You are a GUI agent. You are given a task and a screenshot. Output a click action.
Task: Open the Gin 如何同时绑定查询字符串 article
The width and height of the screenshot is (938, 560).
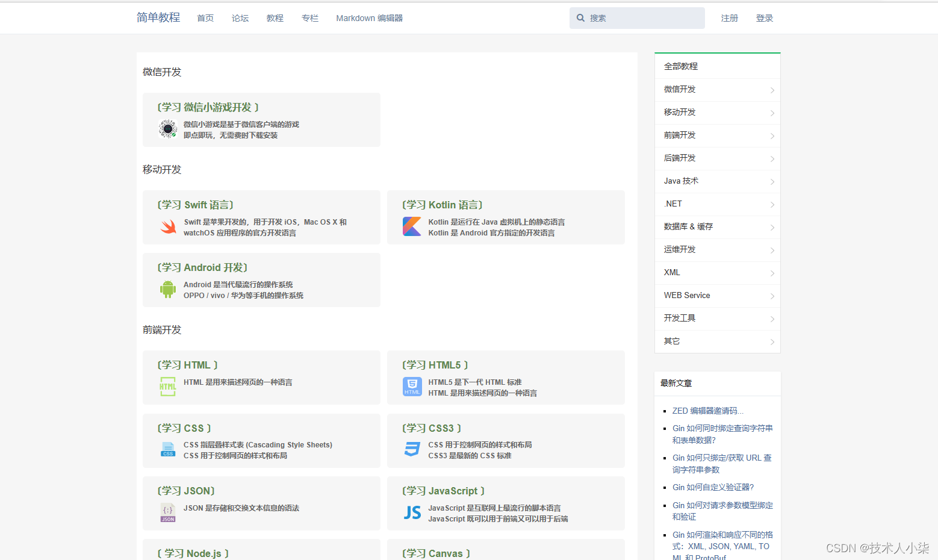point(722,434)
